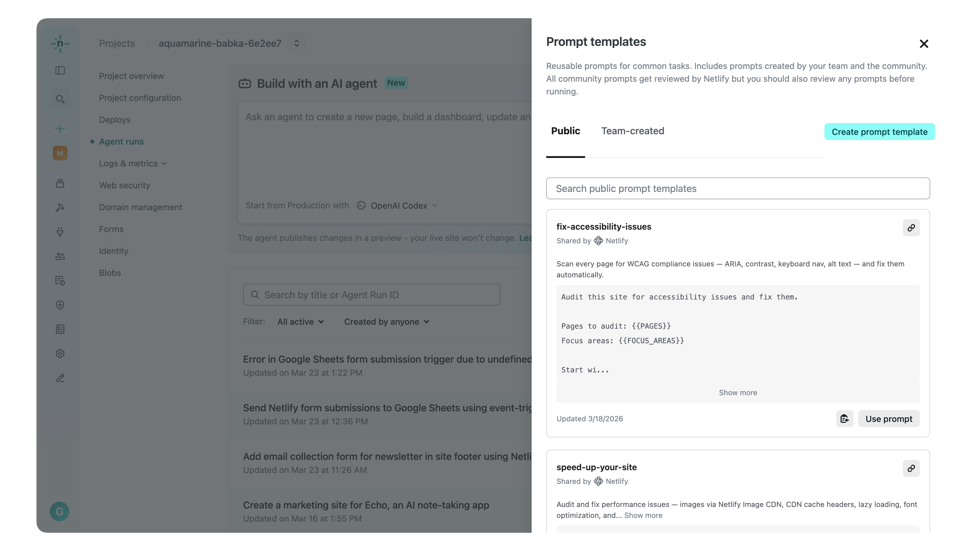Select the team members icon in sidebar
Viewport: 980px width, 551px height.
60,256
